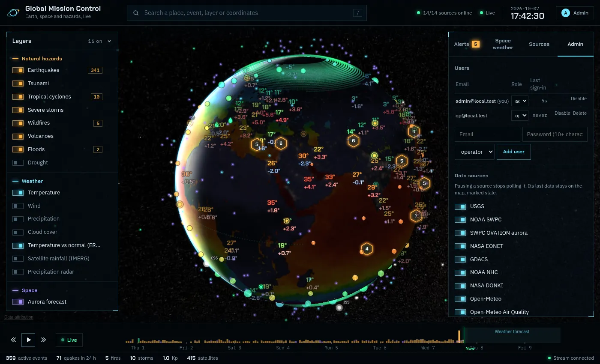
Task: Click the play timeline button
Action: click(x=29, y=340)
